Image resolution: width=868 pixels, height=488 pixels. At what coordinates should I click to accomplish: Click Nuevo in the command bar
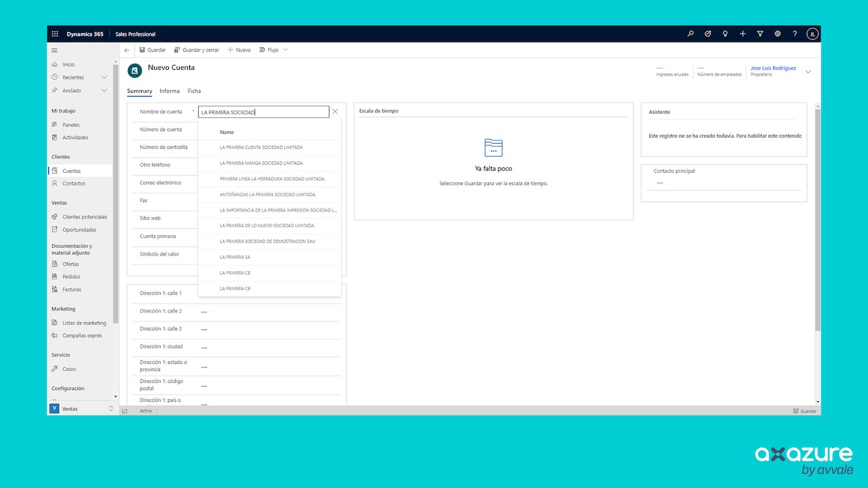(x=239, y=50)
